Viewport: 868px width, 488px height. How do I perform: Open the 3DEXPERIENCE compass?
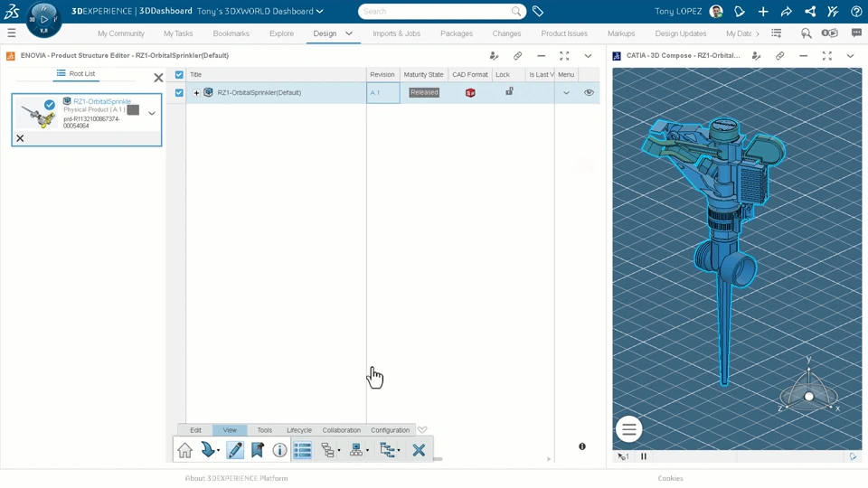[x=43, y=20]
